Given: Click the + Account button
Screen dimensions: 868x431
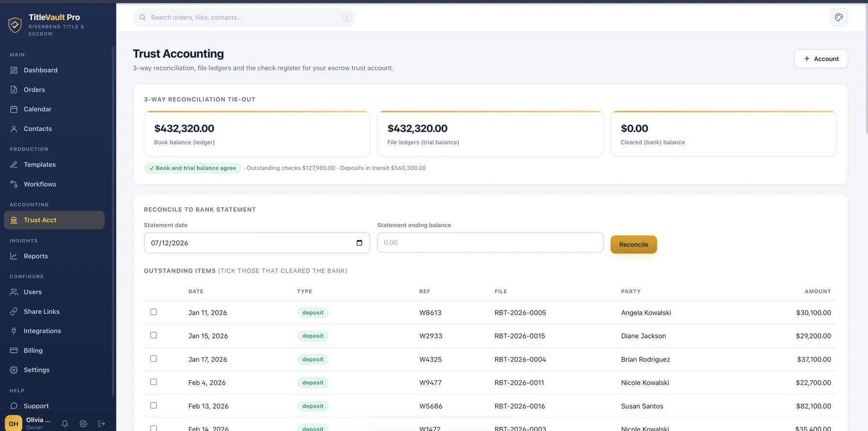Looking at the screenshot, I should (x=821, y=59).
